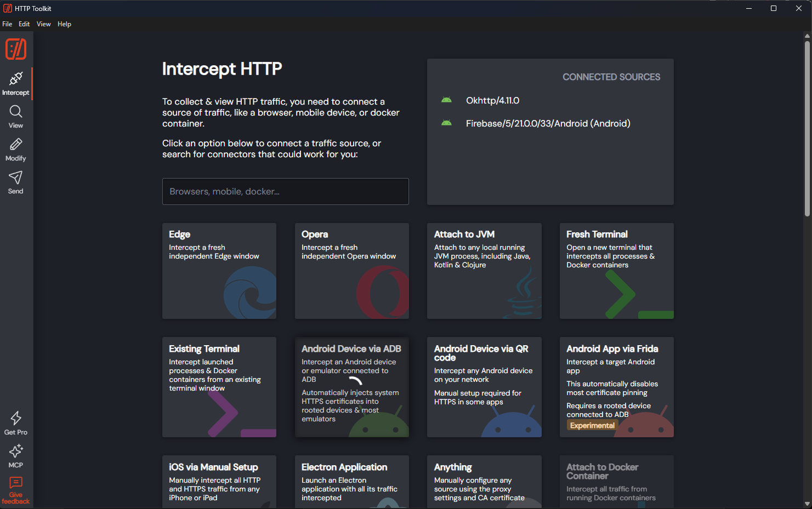This screenshot has height=509, width=812.
Task: Click the Get Pro lightning icon
Action: (16, 418)
